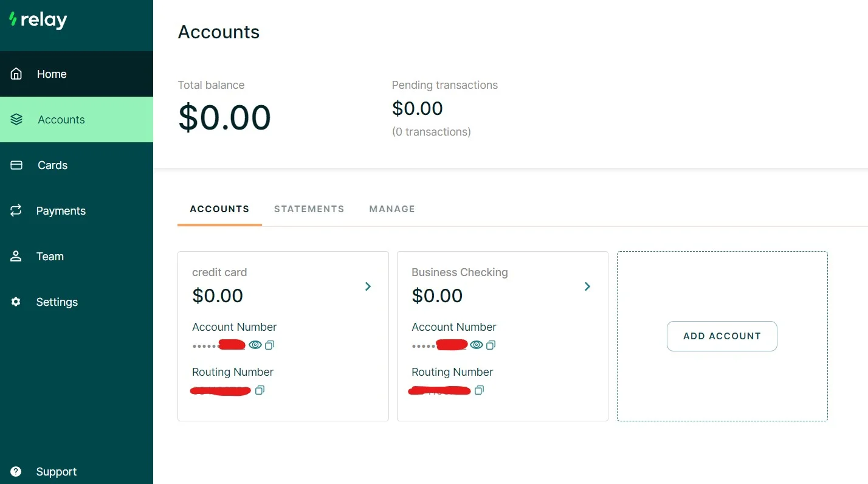Open Business Checking account via chevron
This screenshot has width=868, height=484.
click(587, 286)
